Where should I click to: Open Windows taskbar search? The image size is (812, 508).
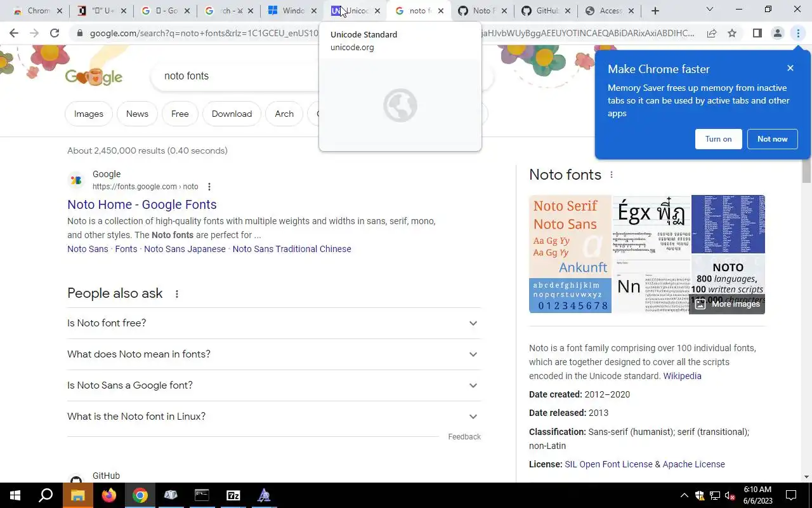(x=46, y=495)
